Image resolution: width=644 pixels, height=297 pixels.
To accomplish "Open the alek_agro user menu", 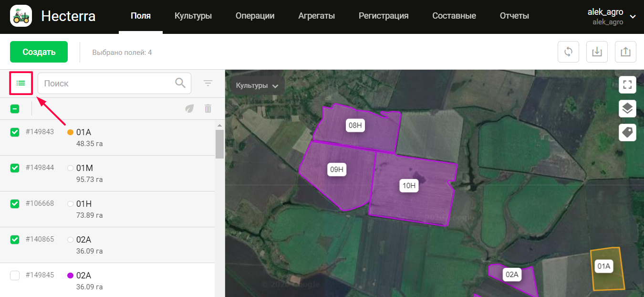I will (x=611, y=16).
